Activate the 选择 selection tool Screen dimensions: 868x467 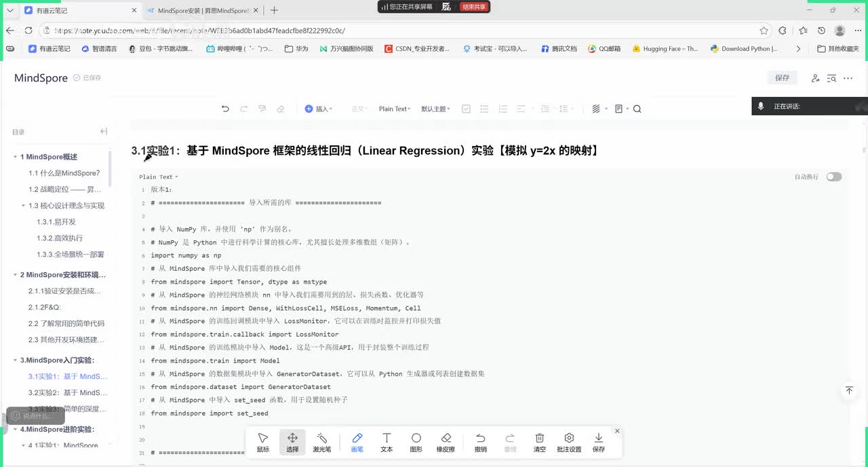[x=292, y=443]
